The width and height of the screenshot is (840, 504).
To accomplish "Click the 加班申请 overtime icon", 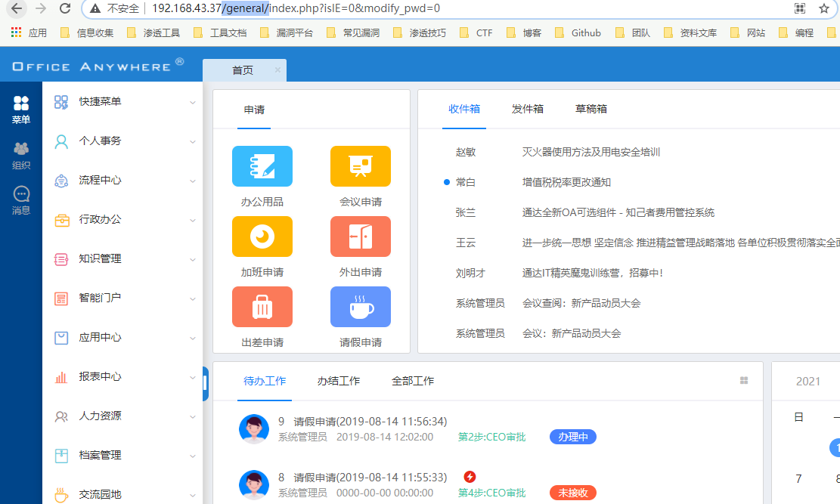I will (x=262, y=237).
